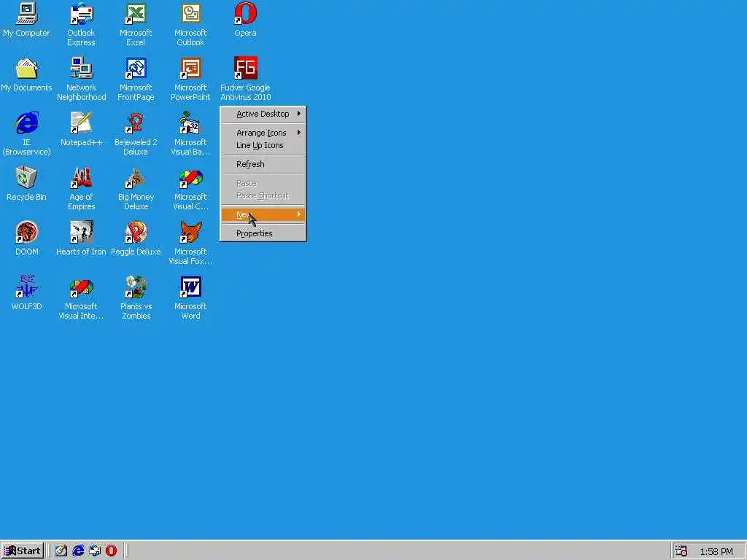Viewport: 747px width, 560px height.
Task: Launch Outlook Express from Quick Launch
Action: coord(95,551)
